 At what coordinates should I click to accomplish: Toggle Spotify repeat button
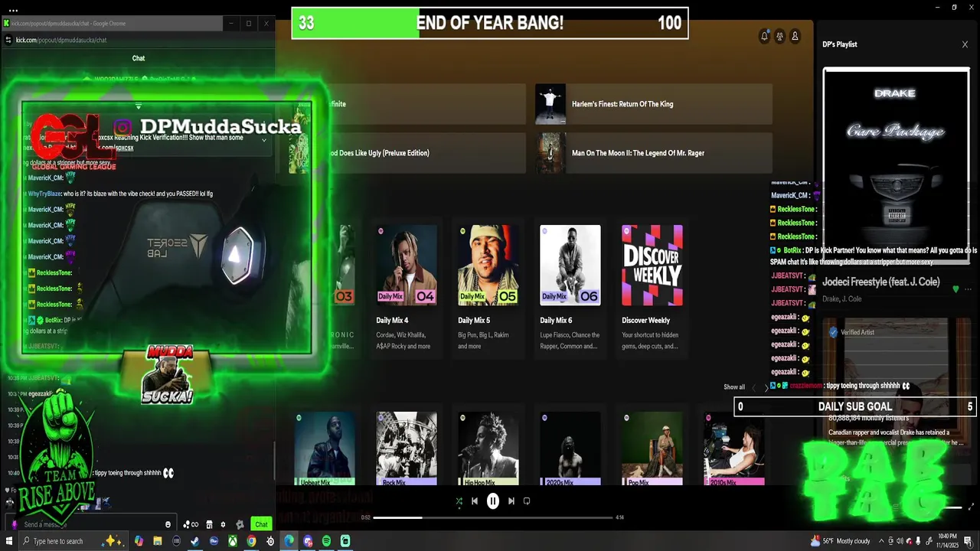527,501
